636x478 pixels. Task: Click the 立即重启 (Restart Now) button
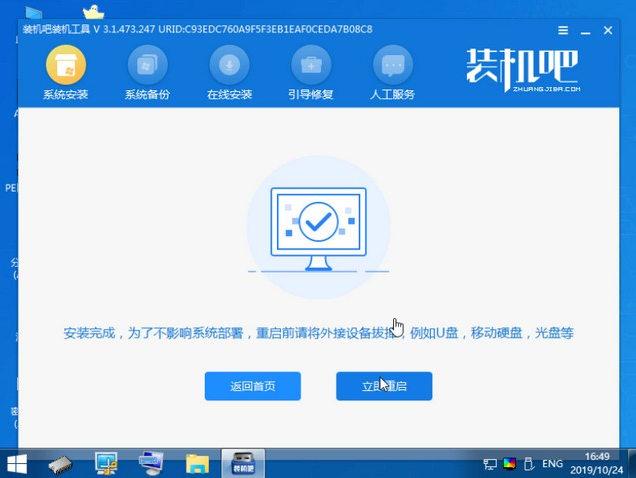coord(384,386)
